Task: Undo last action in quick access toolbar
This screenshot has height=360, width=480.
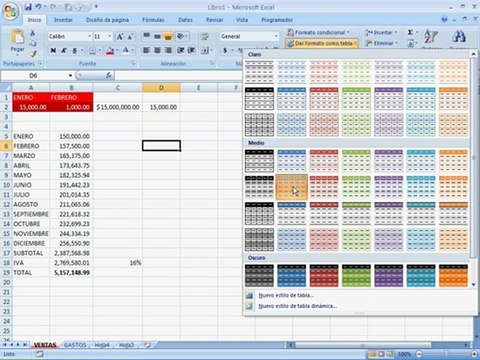Action: click(38, 7)
